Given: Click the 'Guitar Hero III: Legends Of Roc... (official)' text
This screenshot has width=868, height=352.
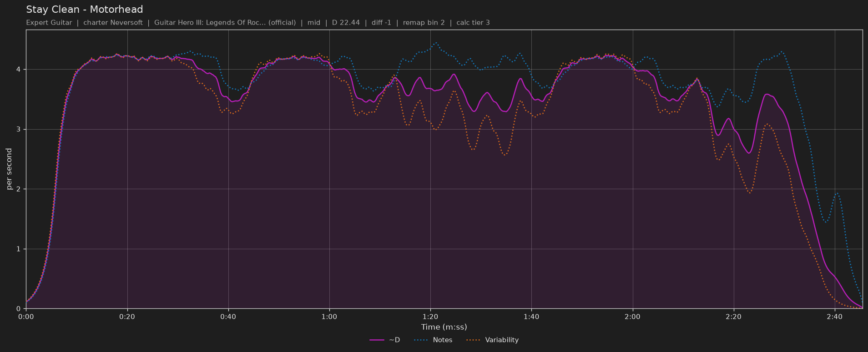Looking at the screenshot, I should [225, 23].
